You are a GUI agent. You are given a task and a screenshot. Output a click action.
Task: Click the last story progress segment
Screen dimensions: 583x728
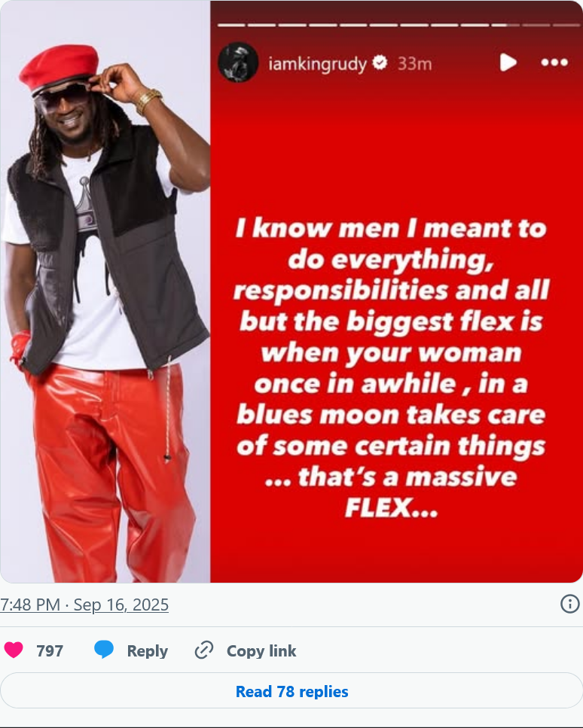(x=566, y=25)
